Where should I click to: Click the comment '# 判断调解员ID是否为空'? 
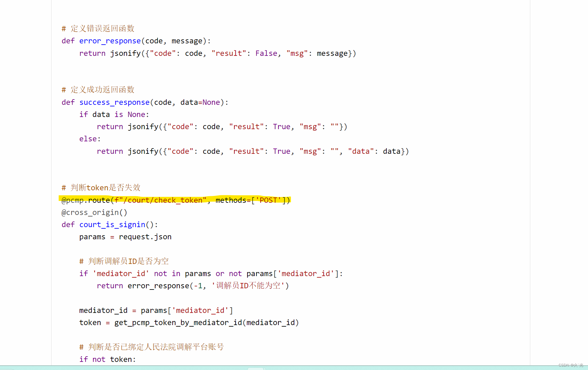pyautogui.click(x=124, y=261)
